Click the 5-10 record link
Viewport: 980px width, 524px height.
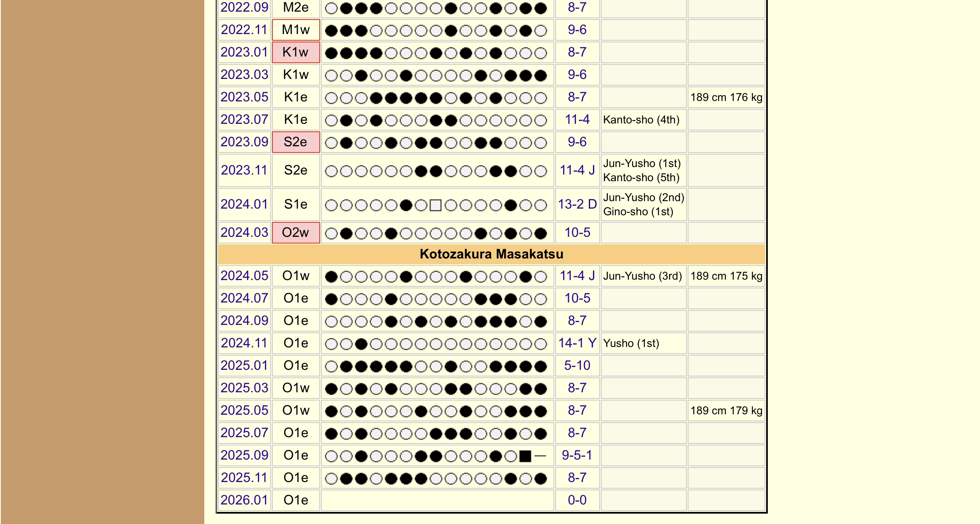click(x=577, y=366)
